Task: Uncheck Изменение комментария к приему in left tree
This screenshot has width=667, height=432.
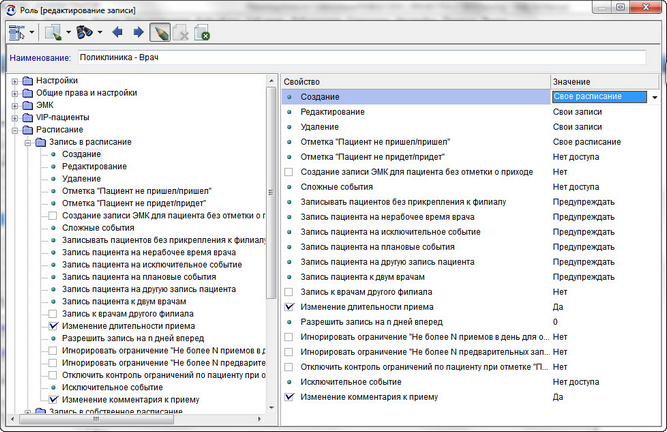Action: tap(53, 400)
